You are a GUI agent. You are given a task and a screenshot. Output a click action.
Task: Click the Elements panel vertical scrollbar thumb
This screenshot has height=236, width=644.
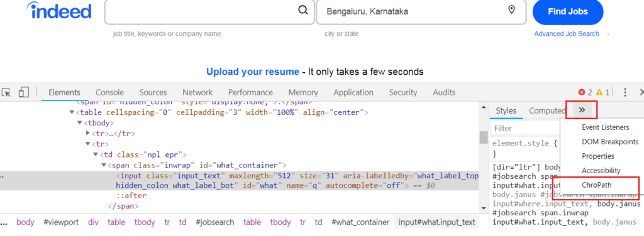484,137
